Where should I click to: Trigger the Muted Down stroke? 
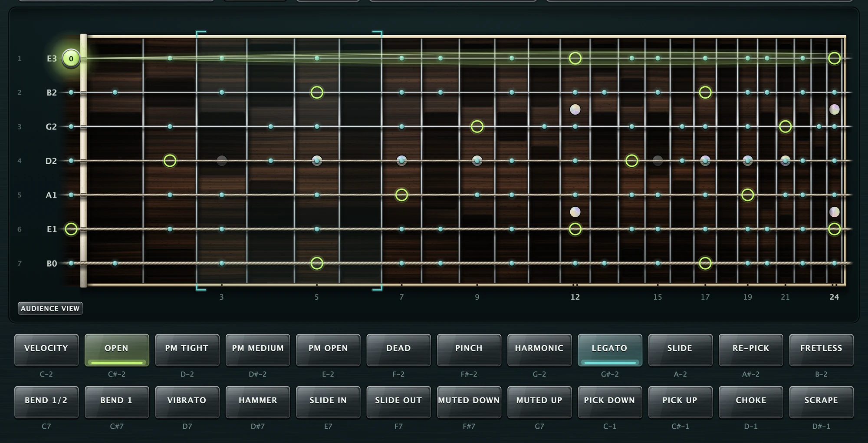pyautogui.click(x=469, y=402)
